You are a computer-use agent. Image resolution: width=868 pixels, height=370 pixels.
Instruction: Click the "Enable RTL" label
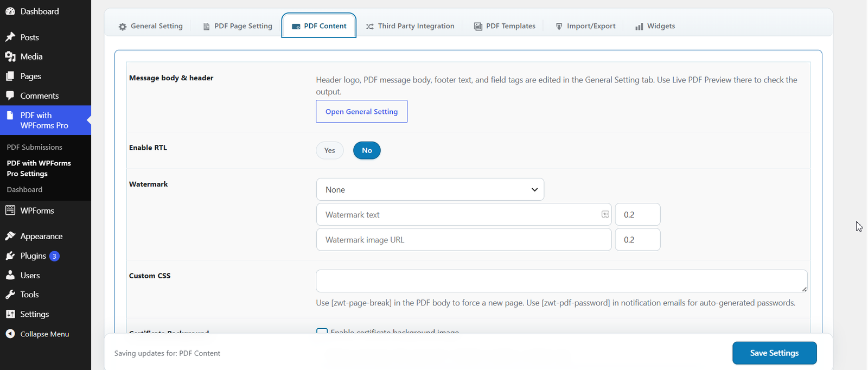[148, 148]
